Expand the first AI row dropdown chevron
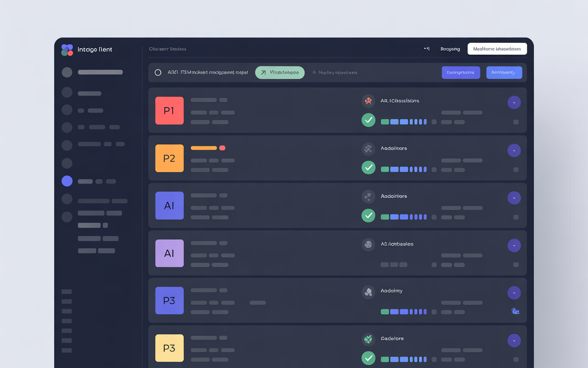 click(514, 198)
